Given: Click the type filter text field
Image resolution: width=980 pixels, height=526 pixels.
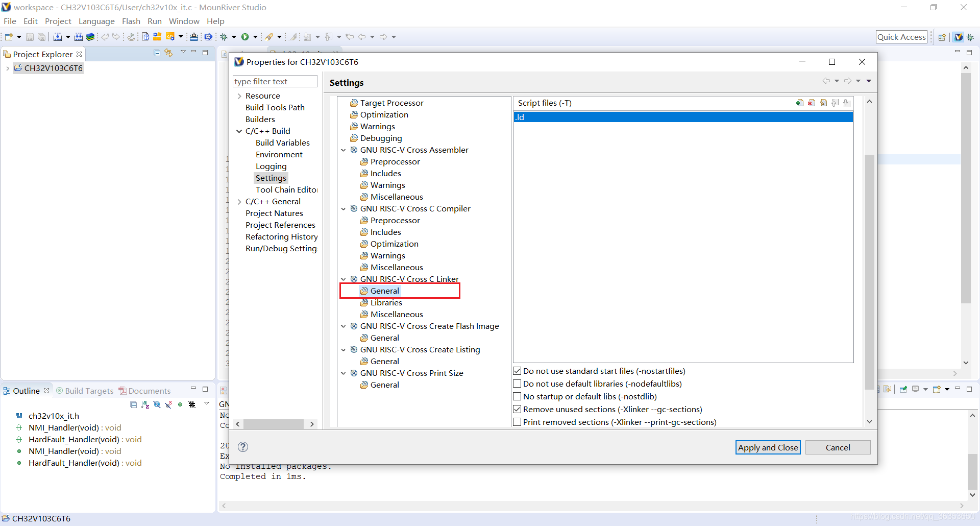Looking at the screenshot, I should click(x=275, y=81).
